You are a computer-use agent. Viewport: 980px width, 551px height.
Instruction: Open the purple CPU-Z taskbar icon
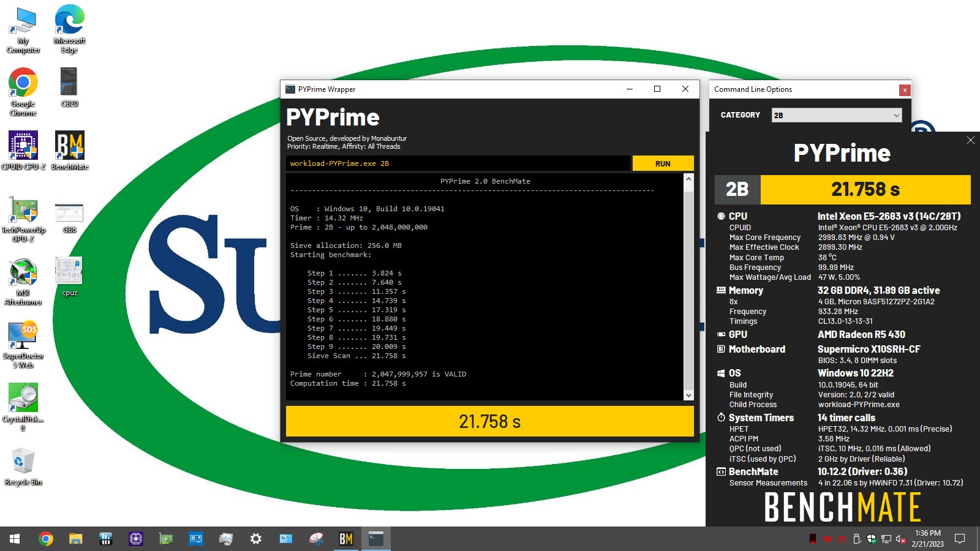(x=135, y=539)
